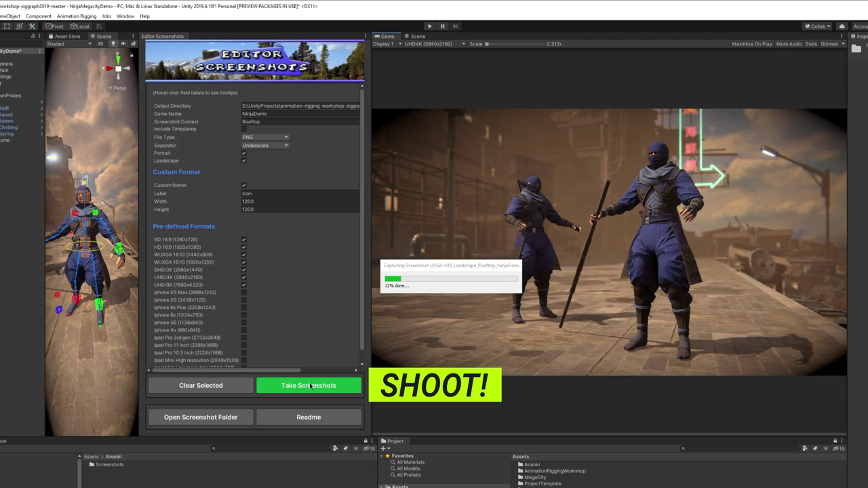Image resolution: width=868 pixels, height=488 pixels.
Task: Click the Label field containing Icon
Action: [300, 193]
